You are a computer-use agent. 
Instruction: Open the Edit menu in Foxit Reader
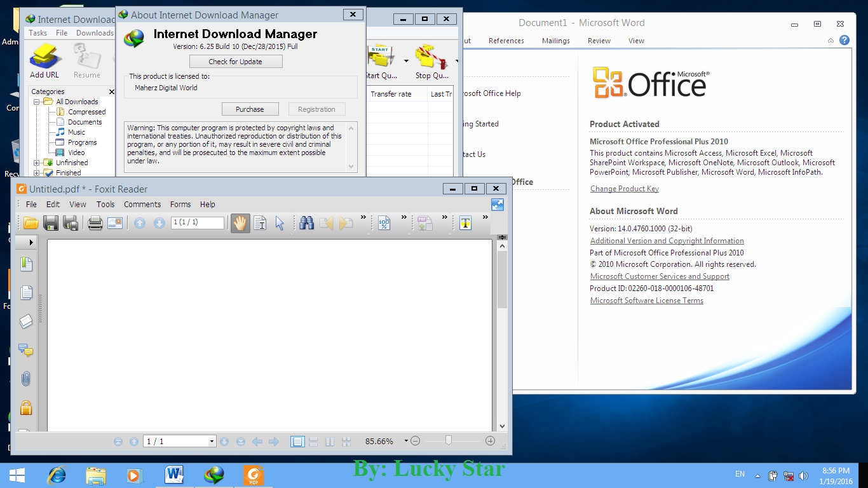(53, 205)
